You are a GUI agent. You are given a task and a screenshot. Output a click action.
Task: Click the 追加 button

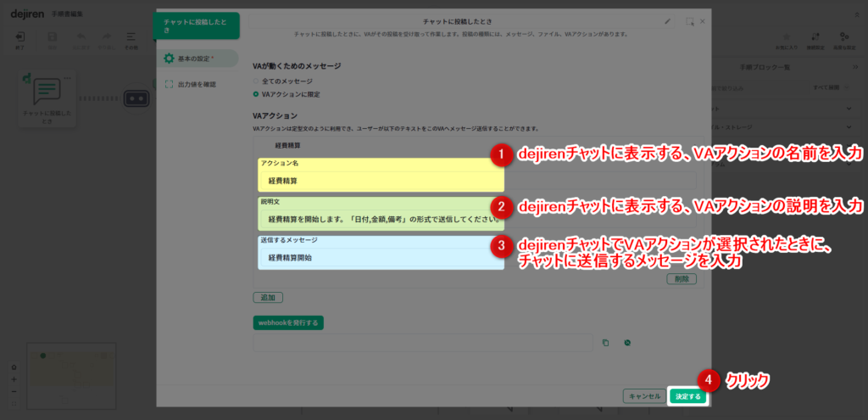pyautogui.click(x=268, y=298)
